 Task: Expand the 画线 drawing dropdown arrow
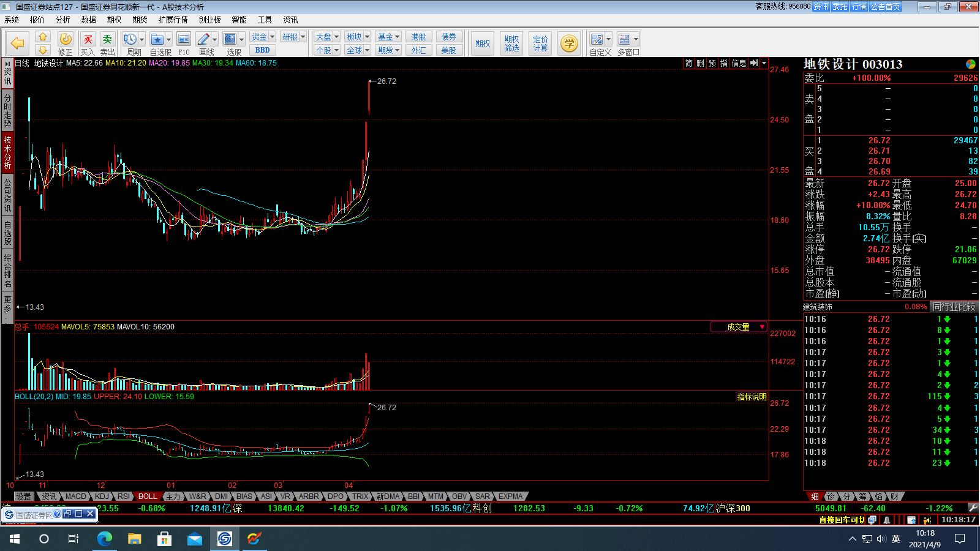coord(214,39)
